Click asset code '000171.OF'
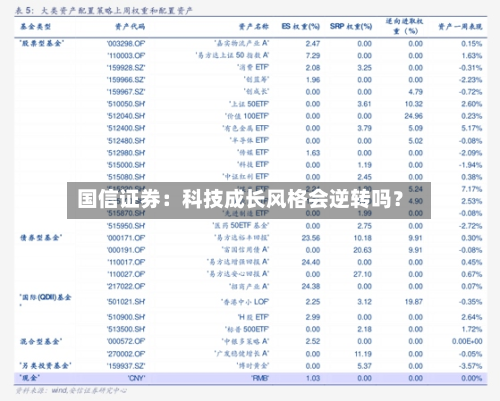 pyautogui.click(x=126, y=238)
